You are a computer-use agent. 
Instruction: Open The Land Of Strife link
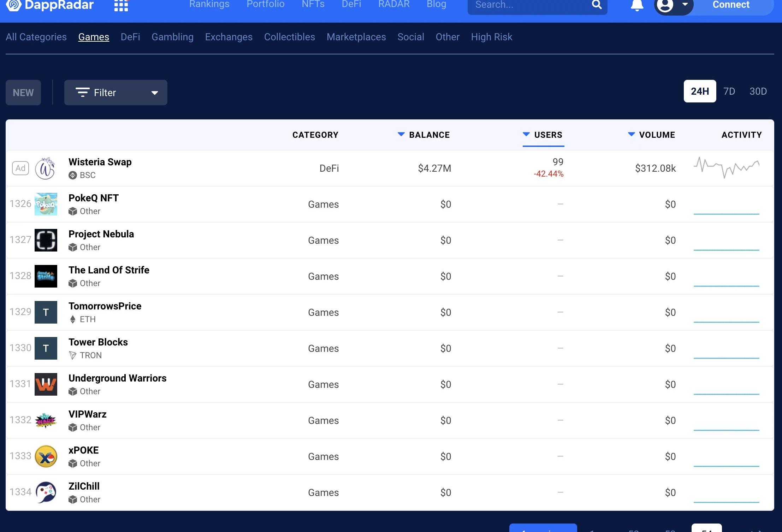[109, 270]
